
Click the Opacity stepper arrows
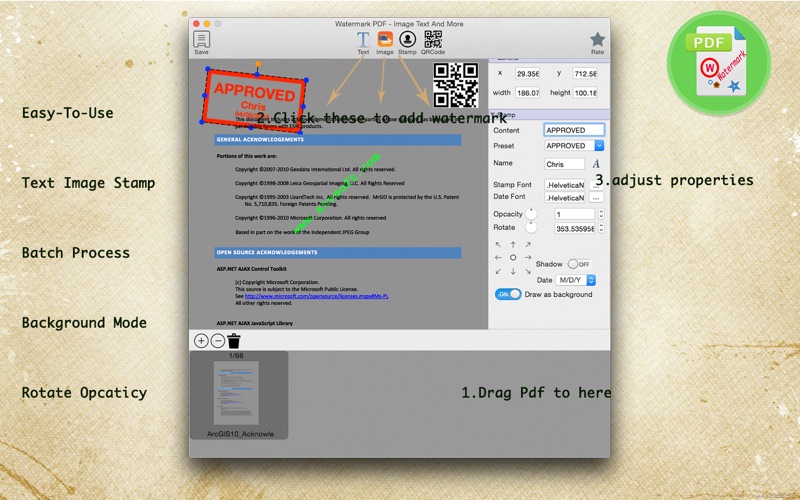601,214
